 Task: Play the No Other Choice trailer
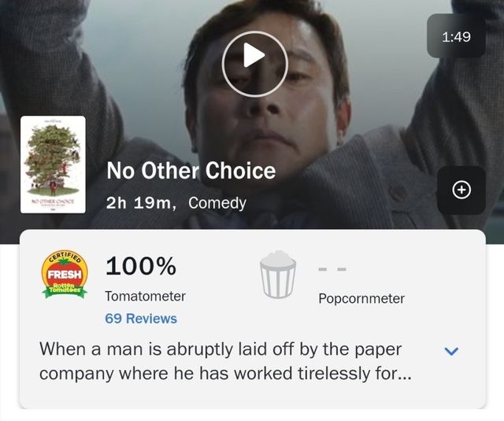click(x=254, y=56)
